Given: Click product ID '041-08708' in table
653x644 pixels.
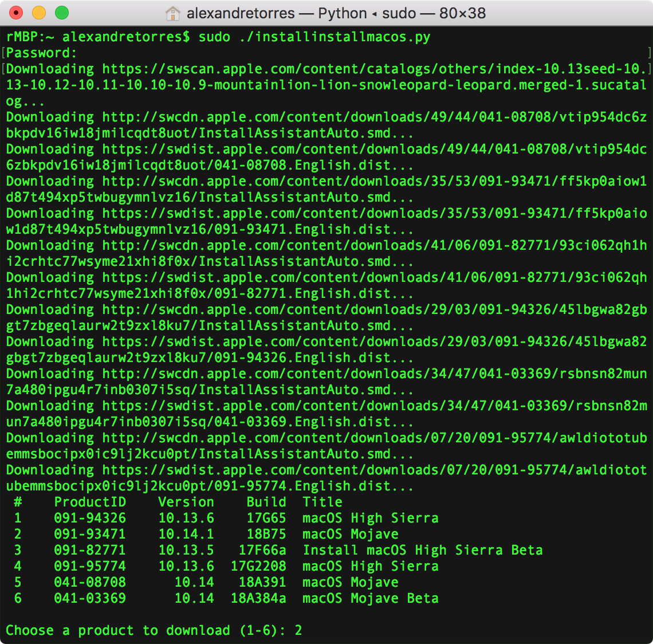Looking at the screenshot, I should (x=90, y=582).
